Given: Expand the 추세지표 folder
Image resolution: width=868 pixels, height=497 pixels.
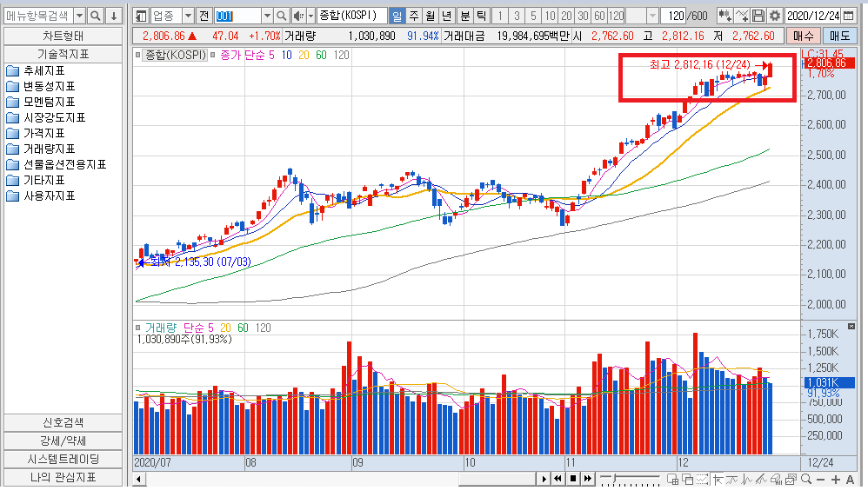Looking at the screenshot, I should tap(36, 70).
